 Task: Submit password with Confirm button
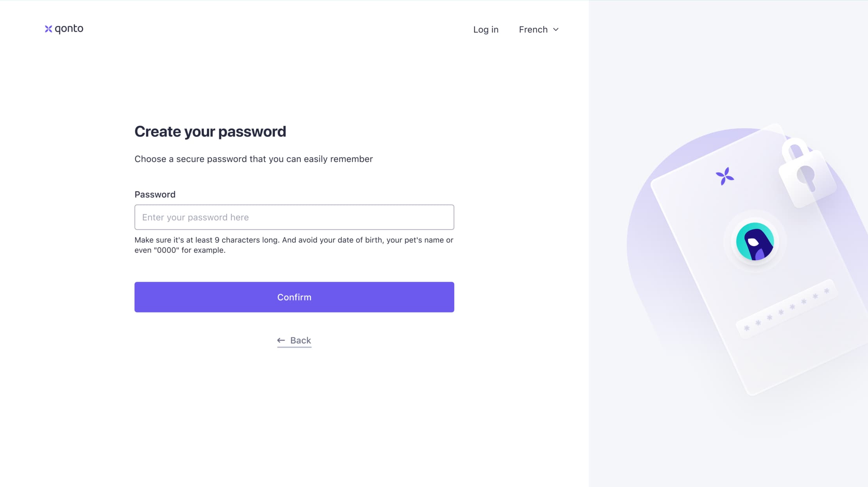tap(294, 297)
